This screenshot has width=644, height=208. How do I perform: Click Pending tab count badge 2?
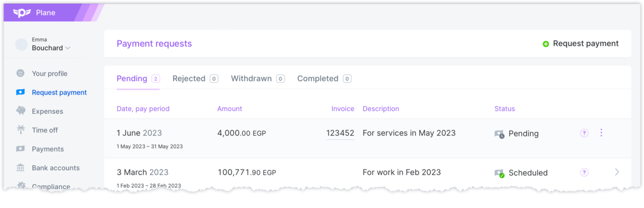click(x=155, y=79)
